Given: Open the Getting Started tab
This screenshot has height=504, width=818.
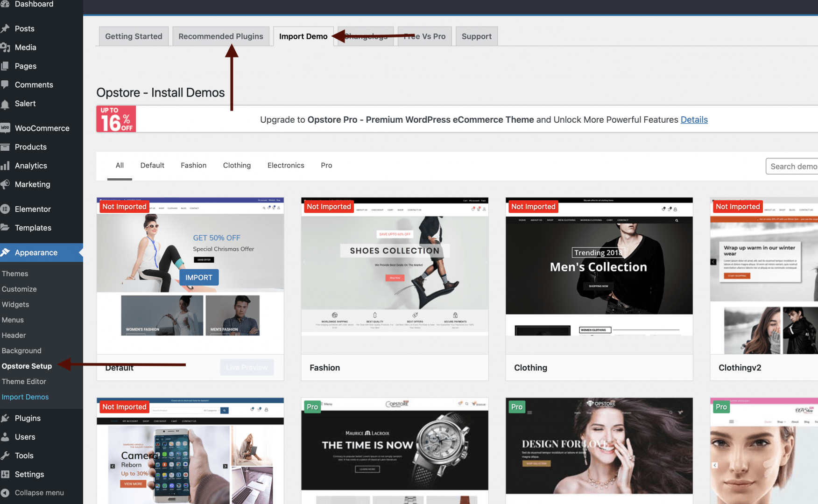Looking at the screenshot, I should point(134,36).
